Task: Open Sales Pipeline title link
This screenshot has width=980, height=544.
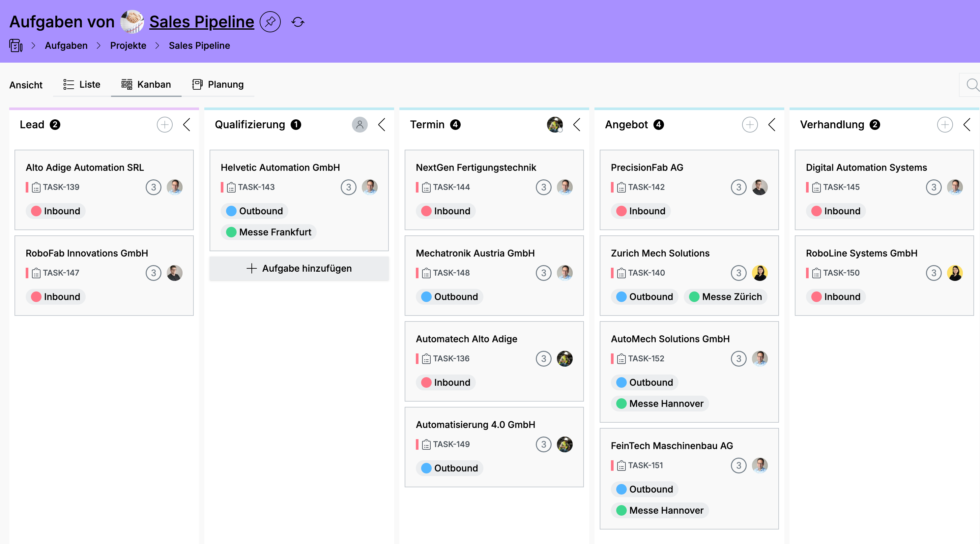Action: 202,22
